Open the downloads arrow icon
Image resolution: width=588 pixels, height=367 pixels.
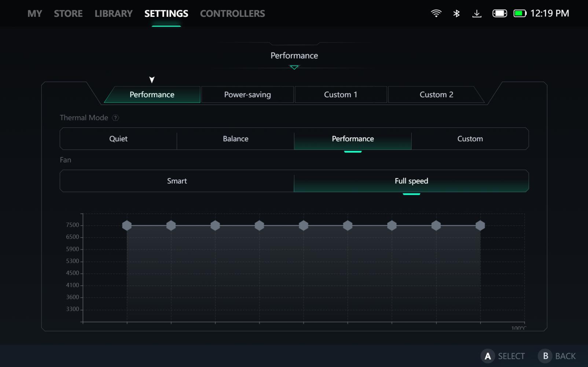(x=477, y=14)
